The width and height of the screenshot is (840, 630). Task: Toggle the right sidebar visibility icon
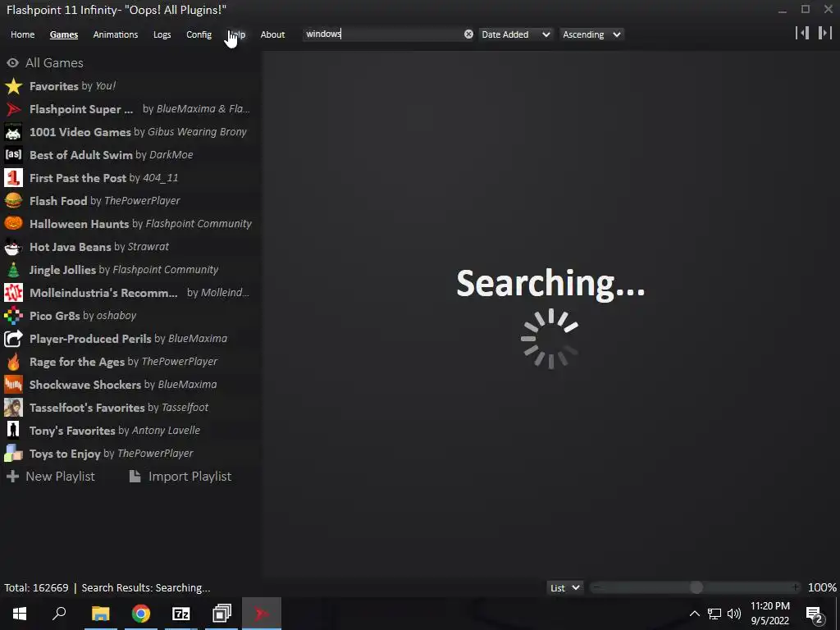pos(824,33)
